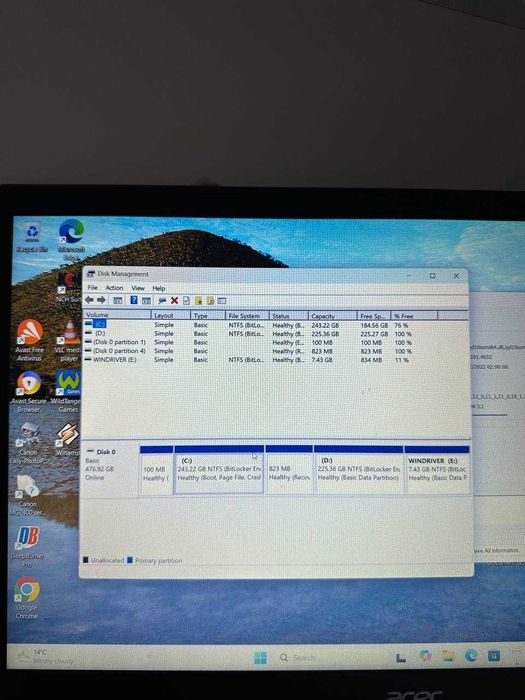Click the 11 % free cell for WINDRIVER
525x700 pixels.
click(401, 360)
